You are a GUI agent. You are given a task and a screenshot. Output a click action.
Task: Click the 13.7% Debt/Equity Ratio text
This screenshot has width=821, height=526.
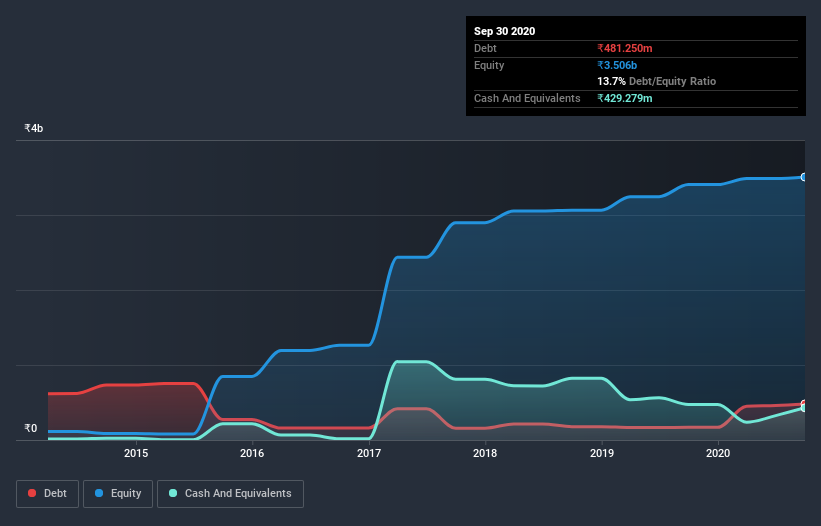pyautogui.click(x=657, y=81)
